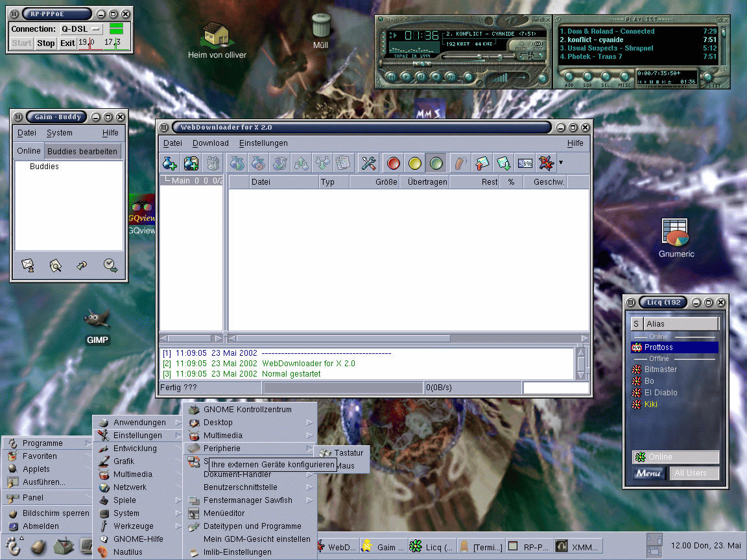Click the pause button in XMMS player
The image size is (747, 560).
(x=421, y=76)
